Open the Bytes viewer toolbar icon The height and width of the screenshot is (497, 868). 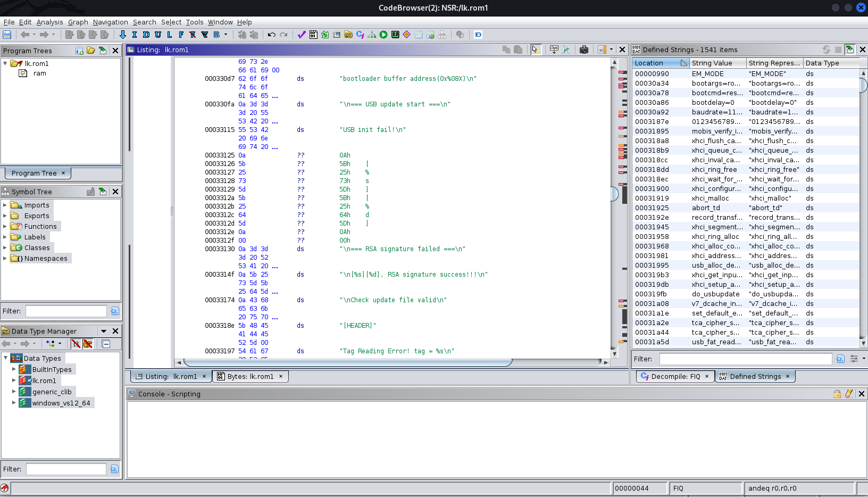[313, 35]
